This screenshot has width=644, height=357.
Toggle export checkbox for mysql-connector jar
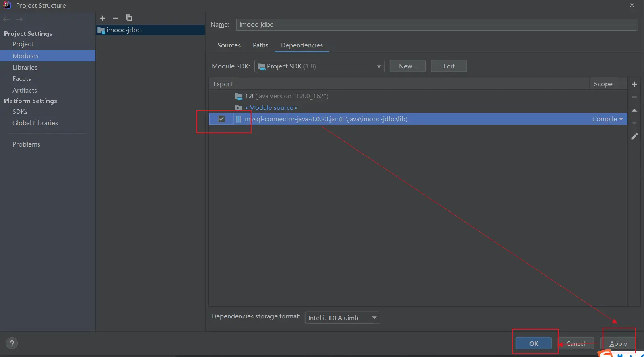221,119
